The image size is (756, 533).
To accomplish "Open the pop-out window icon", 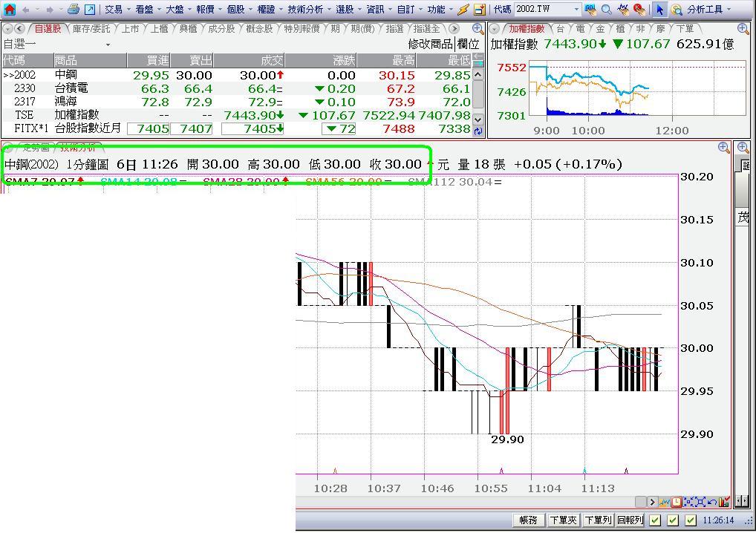I will pyautogui.click(x=90, y=9).
